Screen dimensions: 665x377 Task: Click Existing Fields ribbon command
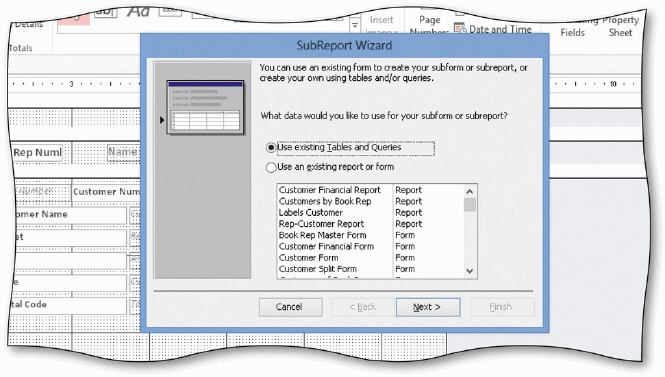573,28
